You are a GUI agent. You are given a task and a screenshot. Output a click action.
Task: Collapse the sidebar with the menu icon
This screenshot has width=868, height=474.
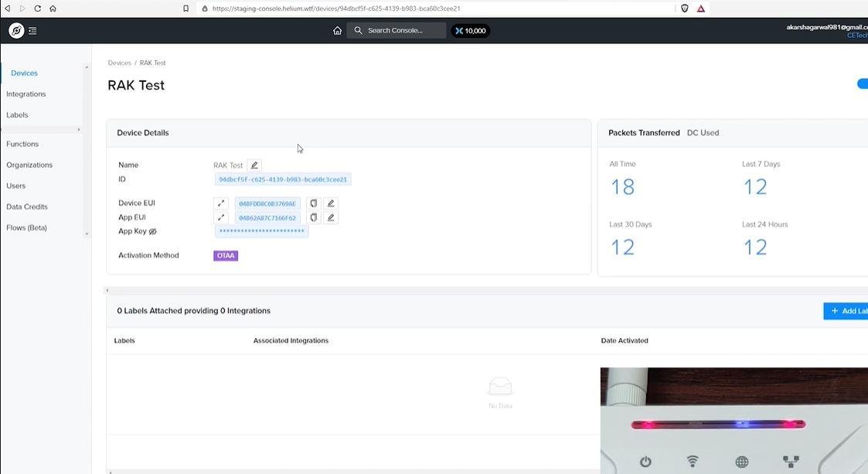coord(32,31)
